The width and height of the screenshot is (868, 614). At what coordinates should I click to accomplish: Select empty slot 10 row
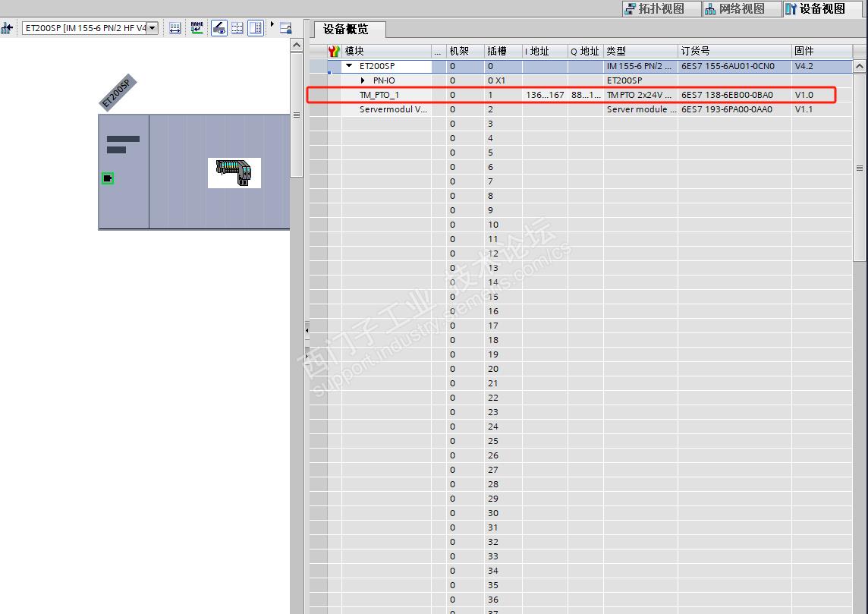point(580,224)
